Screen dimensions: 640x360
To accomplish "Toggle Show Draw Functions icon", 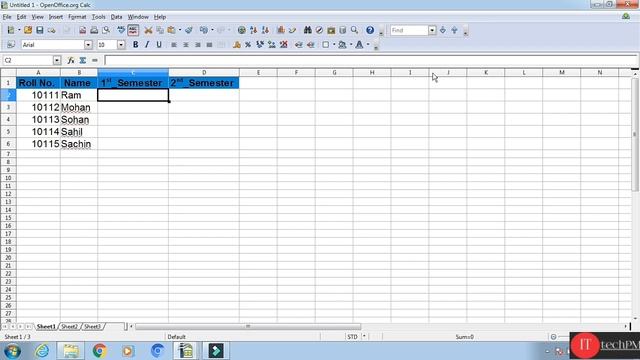I will pos(292,30).
